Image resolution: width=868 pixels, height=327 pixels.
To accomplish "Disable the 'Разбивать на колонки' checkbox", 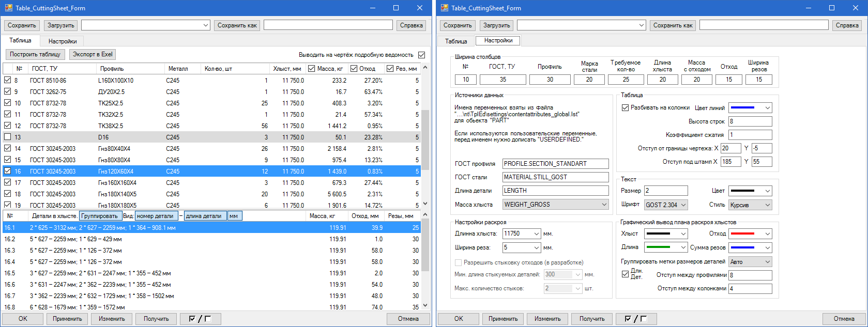I will click(625, 107).
